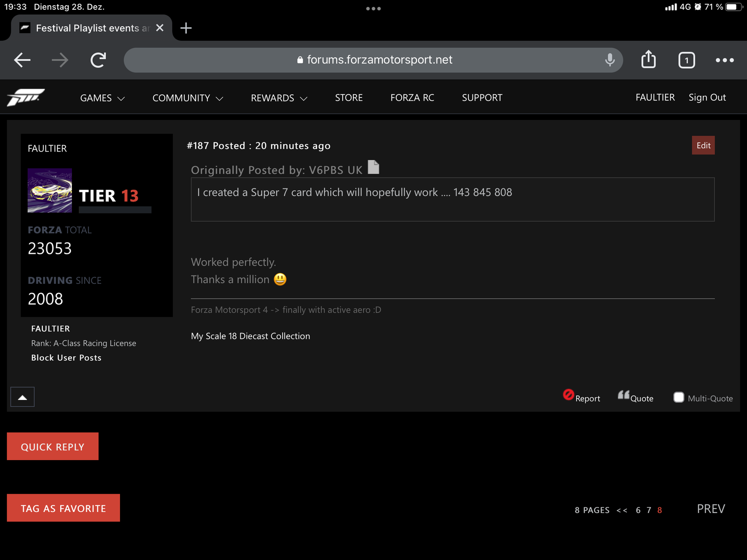This screenshot has width=747, height=560.
Task: Click the Forza total value 23053
Action: point(49,248)
